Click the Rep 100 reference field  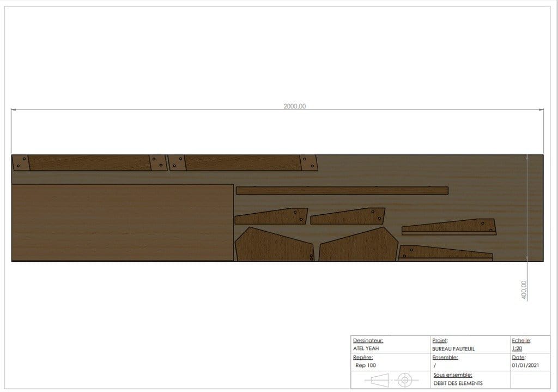tap(366, 365)
